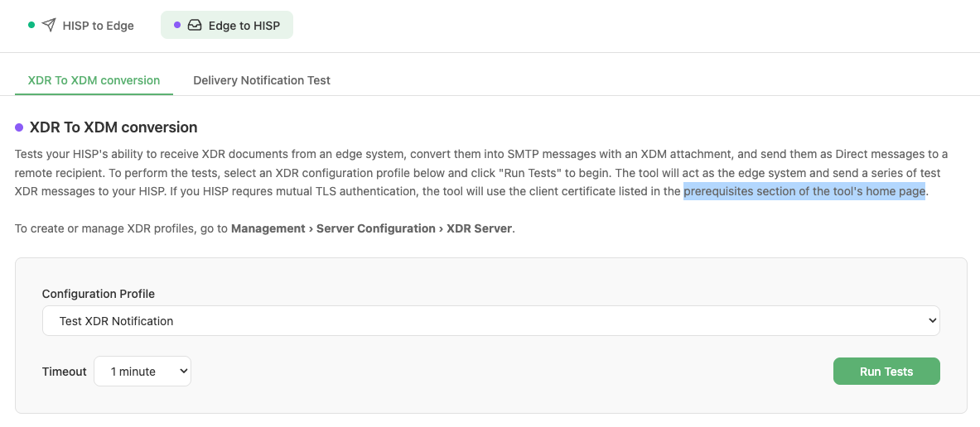Switch to the HISP to Edge tab
The width and height of the screenshot is (980, 427).
[81, 26]
